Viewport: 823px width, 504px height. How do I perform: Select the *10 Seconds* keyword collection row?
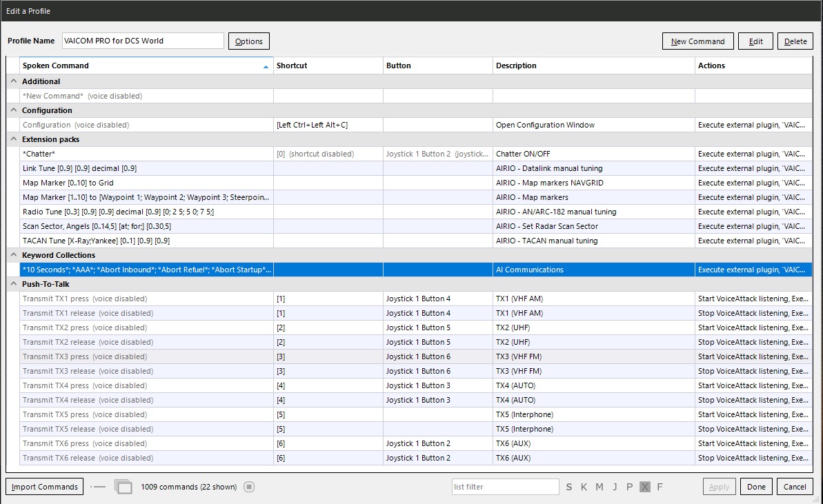pos(416,270)
